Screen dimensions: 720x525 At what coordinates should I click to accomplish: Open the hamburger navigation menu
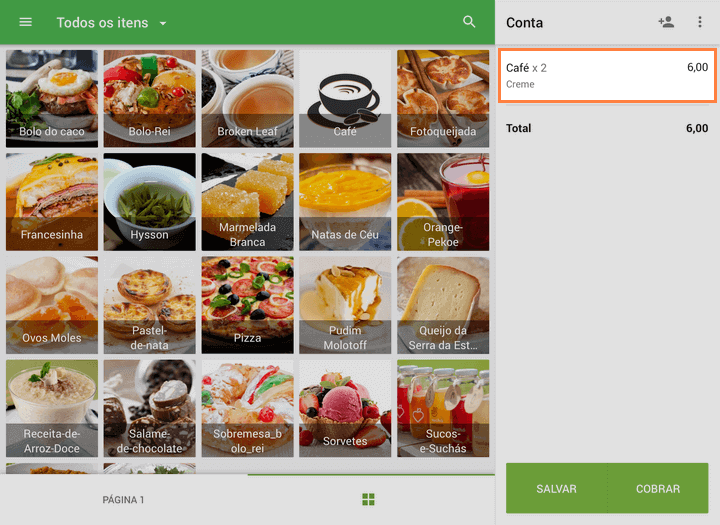coord(26,22)
